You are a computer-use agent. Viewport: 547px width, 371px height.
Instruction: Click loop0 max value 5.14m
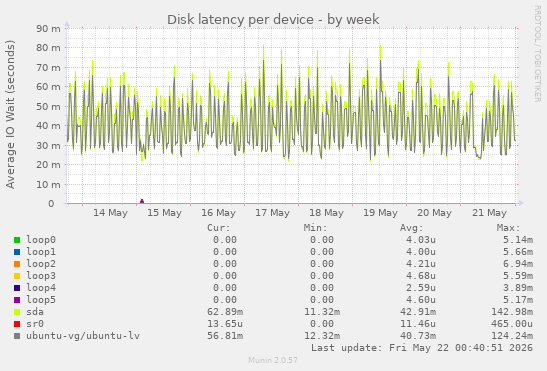518,240
